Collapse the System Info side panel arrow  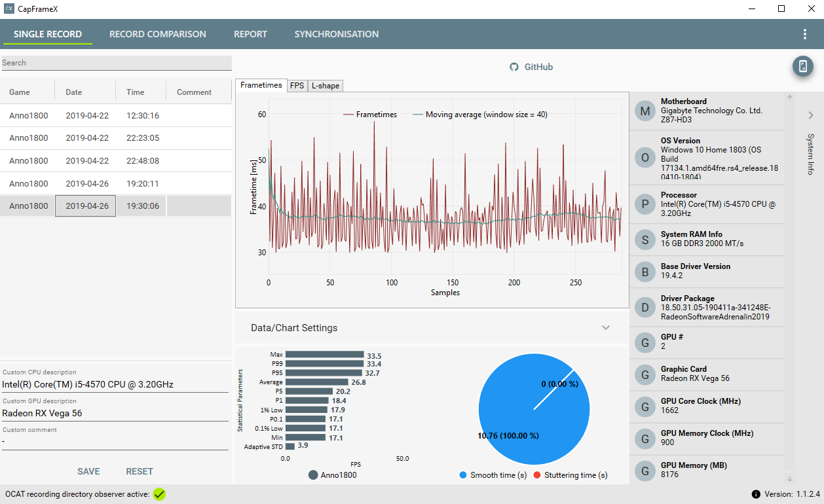pos(811,115)
